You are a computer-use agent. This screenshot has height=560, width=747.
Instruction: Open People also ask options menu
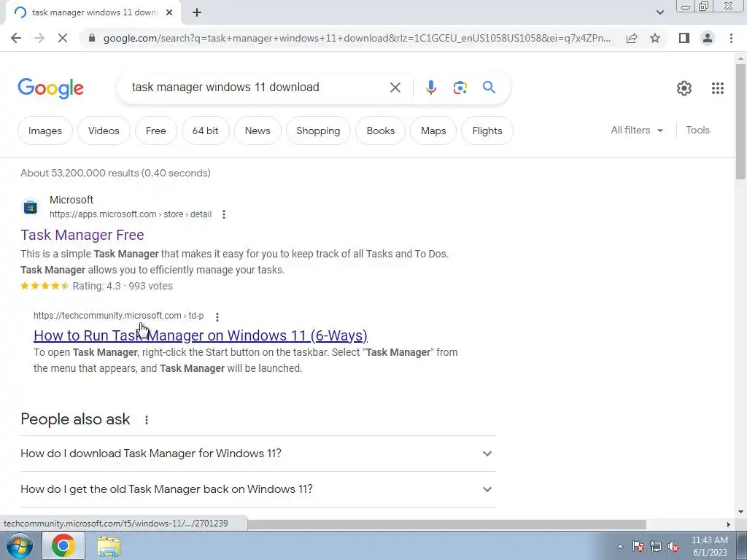pyautogui.click(x=147, y=419)
